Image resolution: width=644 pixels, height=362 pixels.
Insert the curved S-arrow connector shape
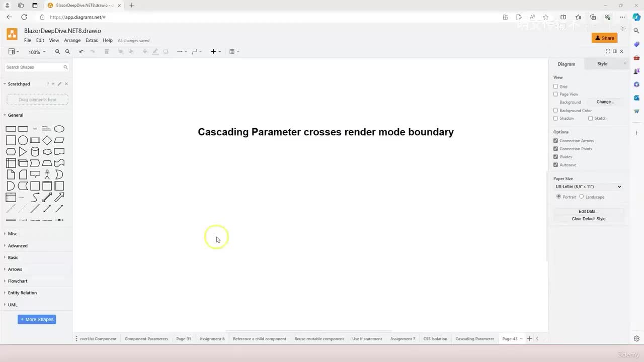coord(35,197)
